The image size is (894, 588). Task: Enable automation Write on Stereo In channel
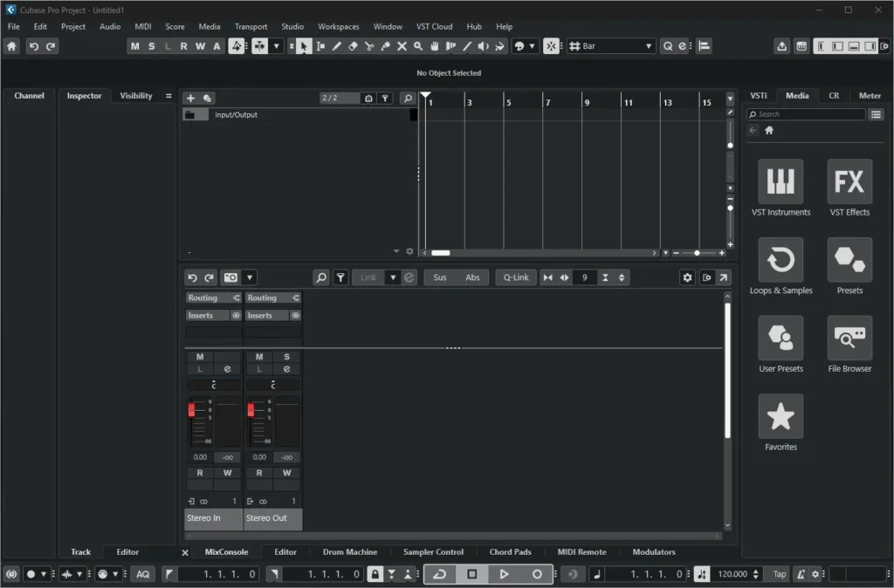click(x=228, y=472)
